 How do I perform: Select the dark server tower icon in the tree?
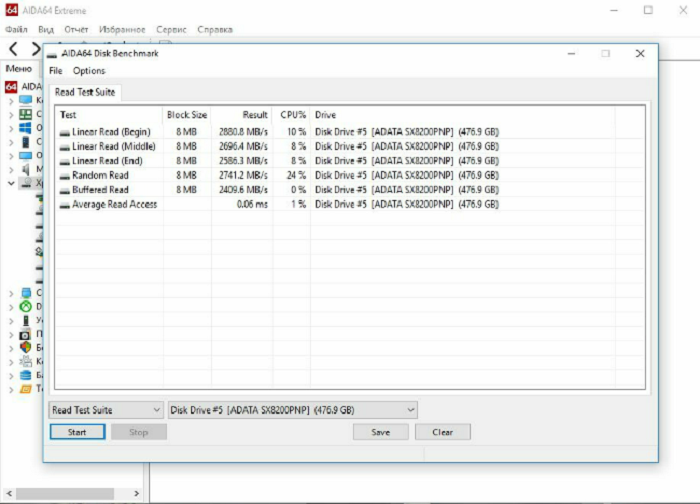[26, 142]
